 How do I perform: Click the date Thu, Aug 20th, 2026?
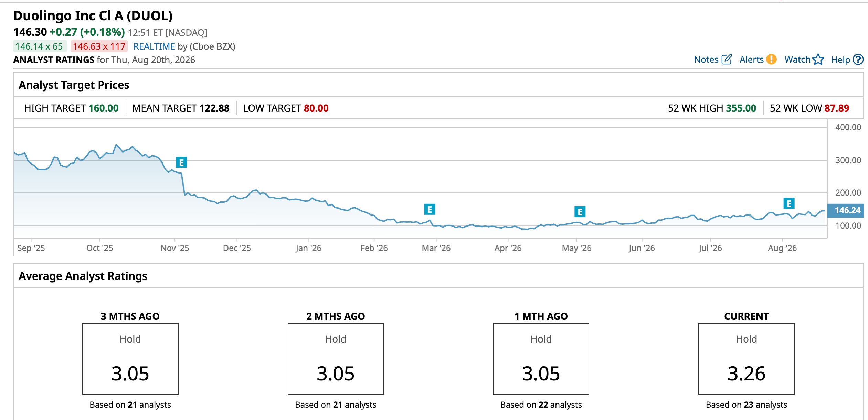153,60
